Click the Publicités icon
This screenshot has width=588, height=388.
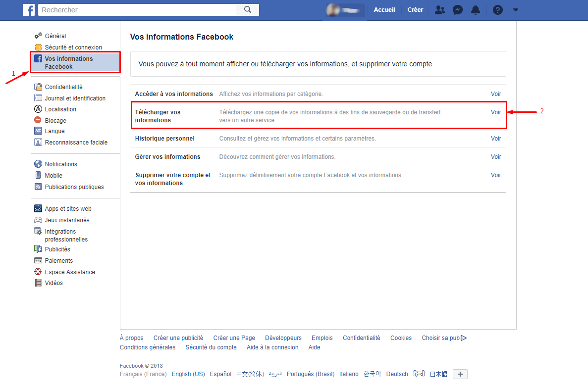click(38, 249)
